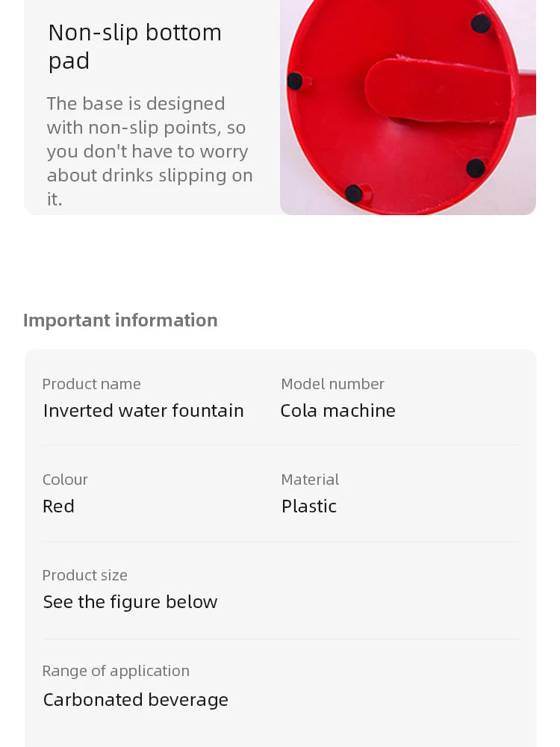Click the "Important information" section heading
560x747 pixels.
(x=120, y=320)
